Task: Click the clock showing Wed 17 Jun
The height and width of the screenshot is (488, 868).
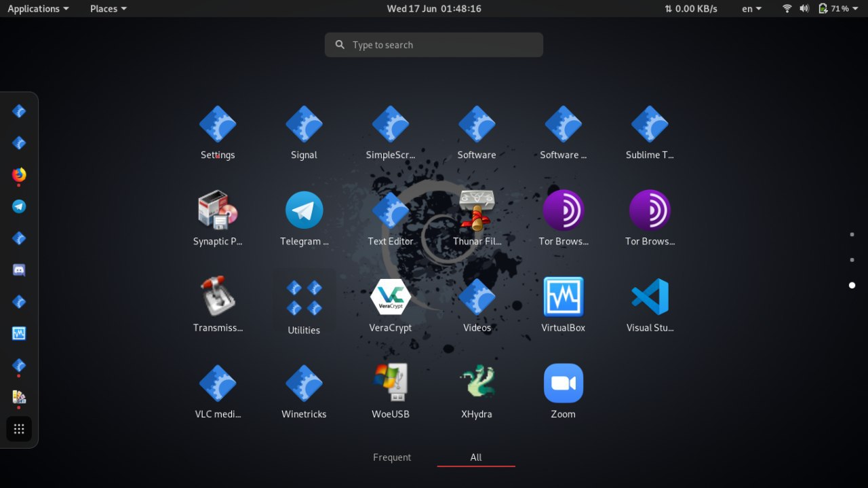Action: [434, 8]
